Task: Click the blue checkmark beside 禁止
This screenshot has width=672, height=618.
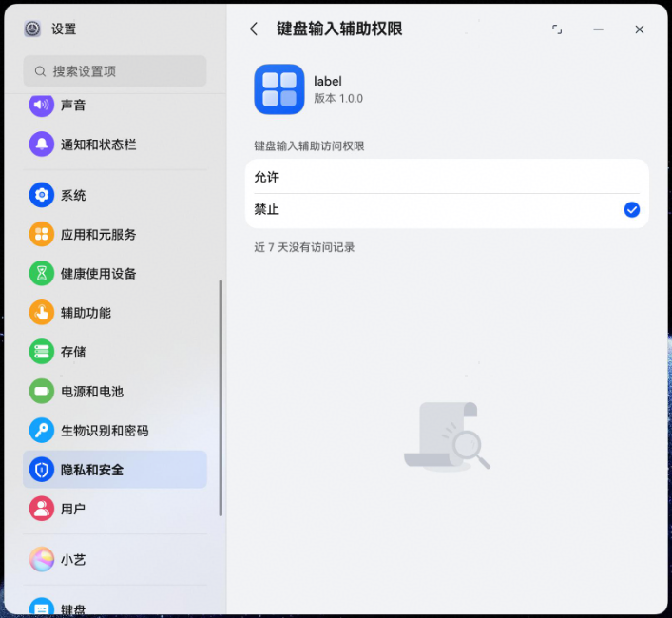Action: pyautogui.click(x=632, y=209)
